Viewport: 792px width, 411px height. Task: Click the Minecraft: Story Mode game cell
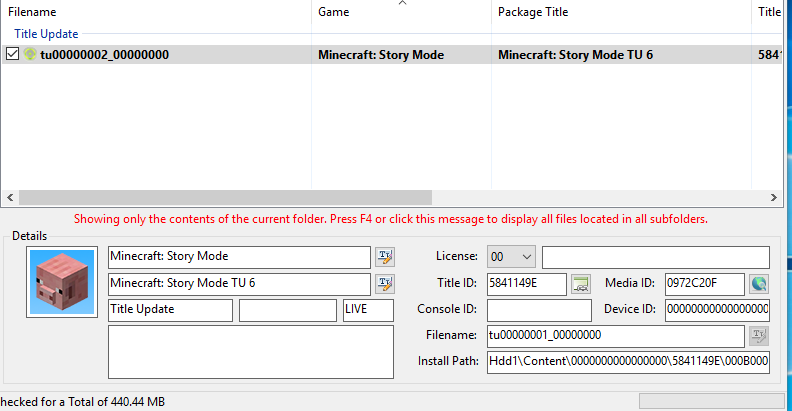tap(381, 55)
